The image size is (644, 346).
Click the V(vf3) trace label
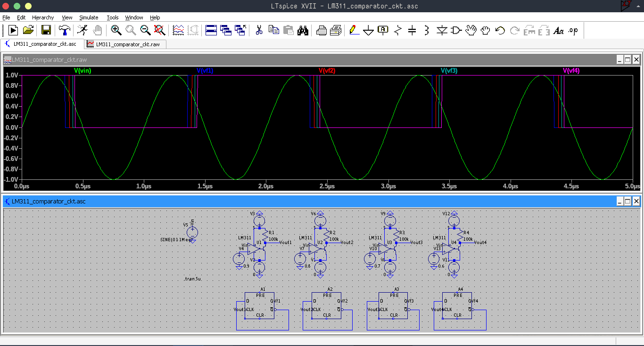pos(449,71)
